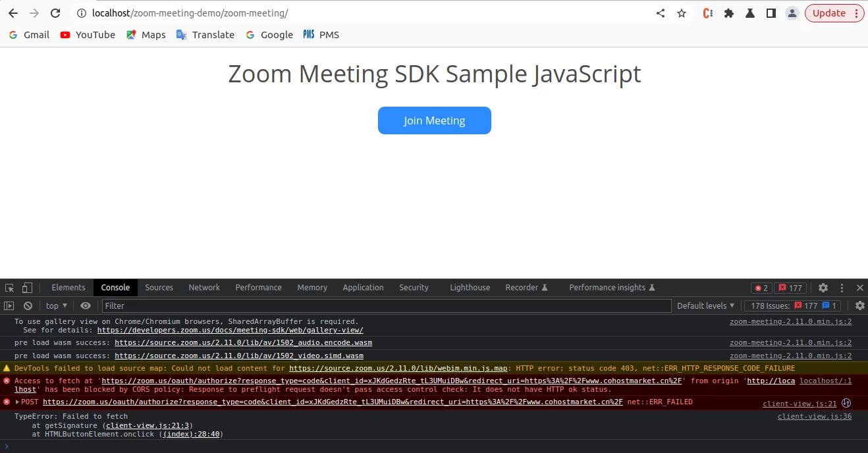Open console settings gear icon

tap(859, 306)
